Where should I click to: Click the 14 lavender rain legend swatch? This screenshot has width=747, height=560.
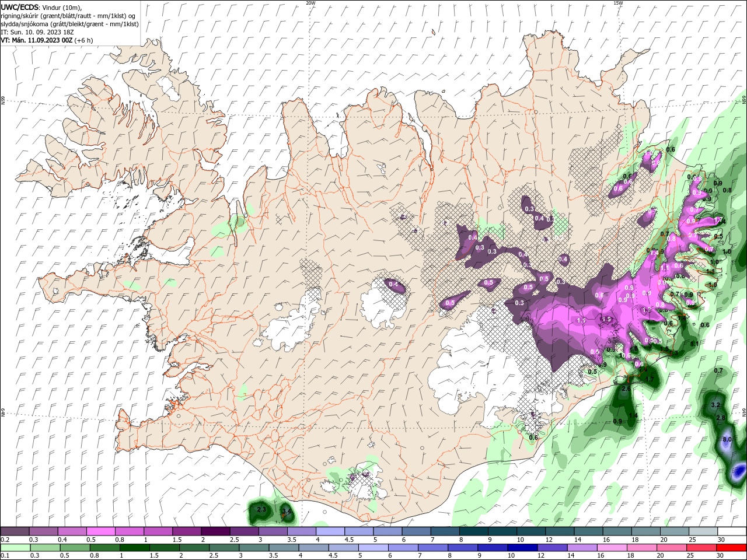[581, 548]
